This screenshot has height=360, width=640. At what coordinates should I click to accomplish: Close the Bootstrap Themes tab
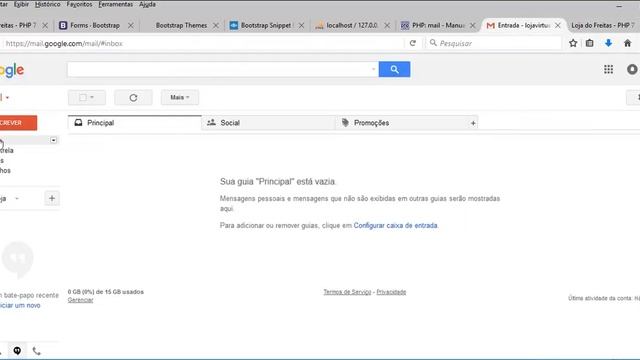216,25
